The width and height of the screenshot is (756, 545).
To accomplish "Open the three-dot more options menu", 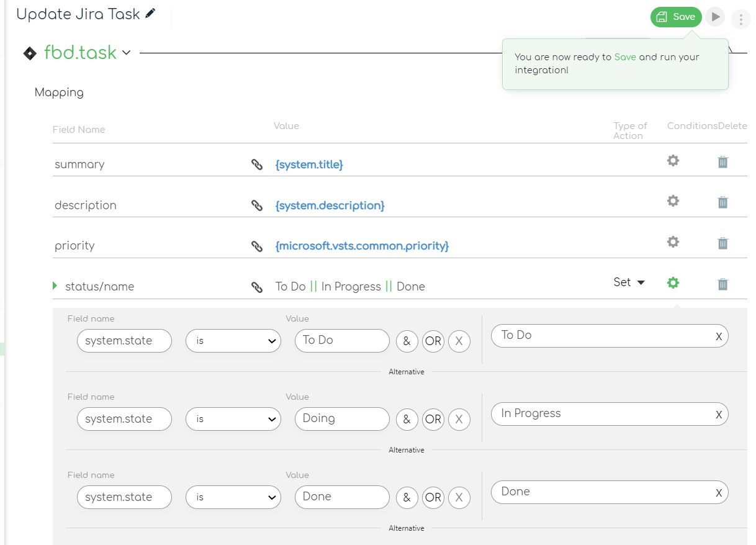I will pos(740,19).
